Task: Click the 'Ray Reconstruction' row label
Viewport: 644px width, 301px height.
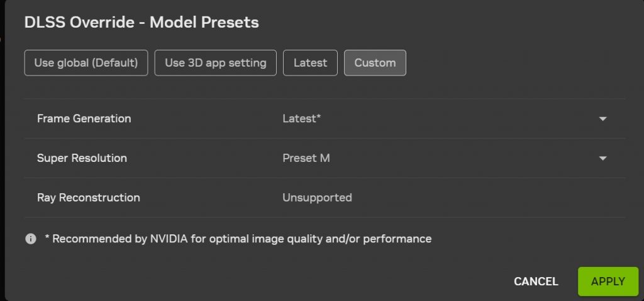Action: tap(89, 198)
